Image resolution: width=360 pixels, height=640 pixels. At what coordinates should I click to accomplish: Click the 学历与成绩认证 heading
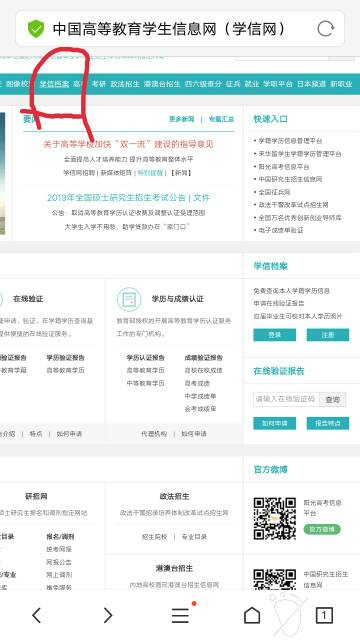(178, 299)
